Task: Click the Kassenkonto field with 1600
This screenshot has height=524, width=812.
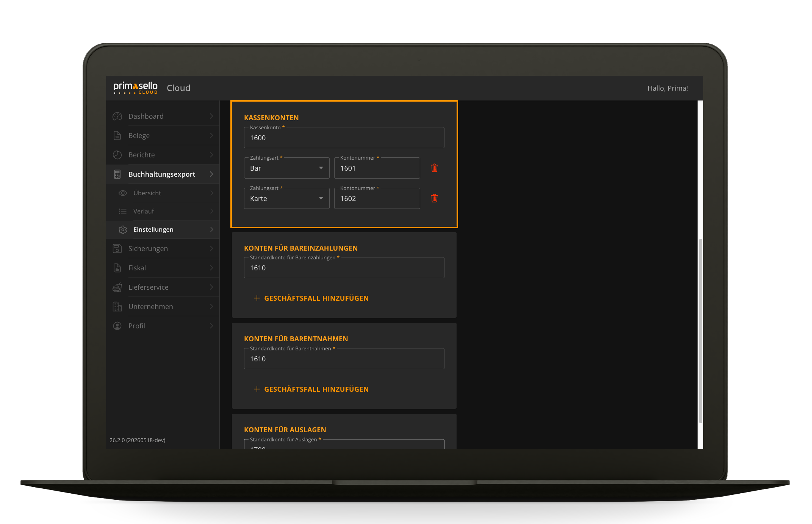Action: [344, 138]
